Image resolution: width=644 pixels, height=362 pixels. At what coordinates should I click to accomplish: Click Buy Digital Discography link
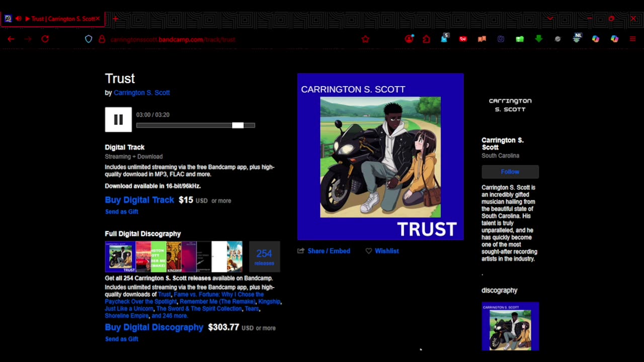[154, 327]
